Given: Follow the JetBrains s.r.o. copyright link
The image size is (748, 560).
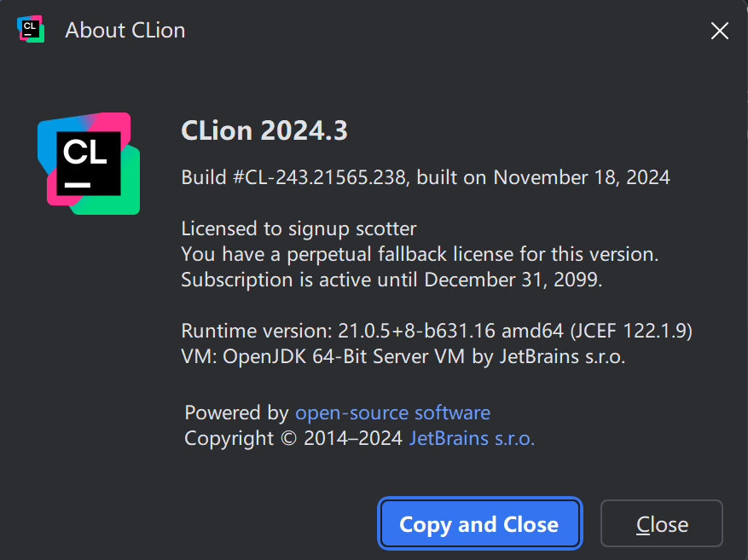Looking at the screenshot, I should tap(472, 439).
